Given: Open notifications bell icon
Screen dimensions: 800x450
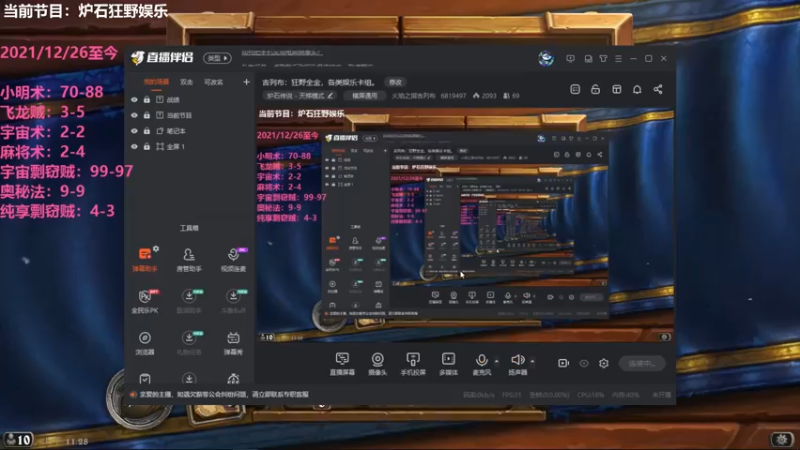Looking at the screenshot, I should coord(637,89).
